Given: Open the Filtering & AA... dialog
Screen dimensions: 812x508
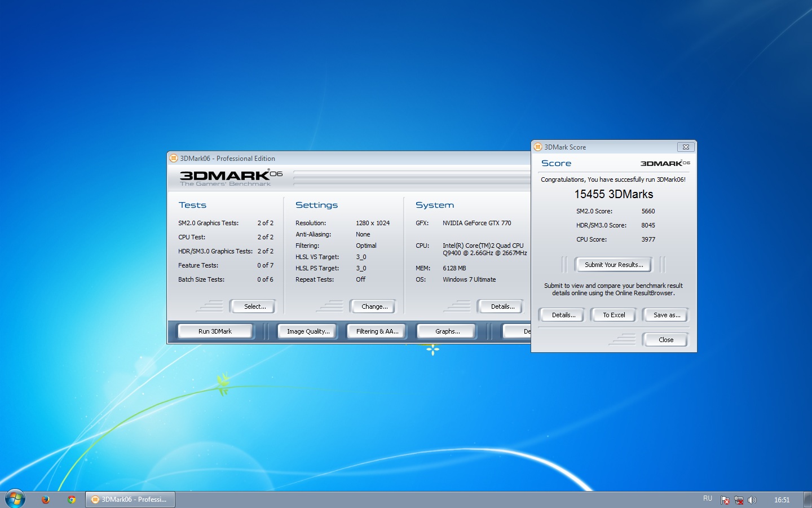Looking at the screenshot, I should click(377, 331).
